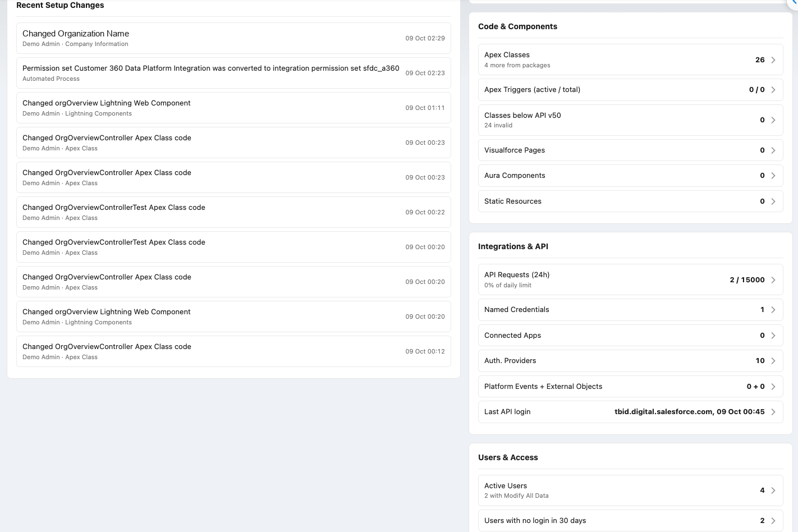
Task: Click the Connected Apps chevron arrow
Action: coord(773,336)
